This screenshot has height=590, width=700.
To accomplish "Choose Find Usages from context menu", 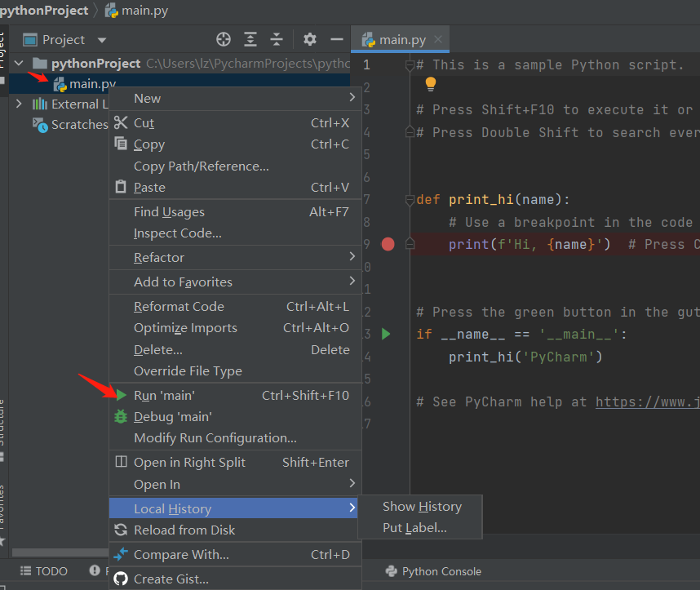I will 235,211.
